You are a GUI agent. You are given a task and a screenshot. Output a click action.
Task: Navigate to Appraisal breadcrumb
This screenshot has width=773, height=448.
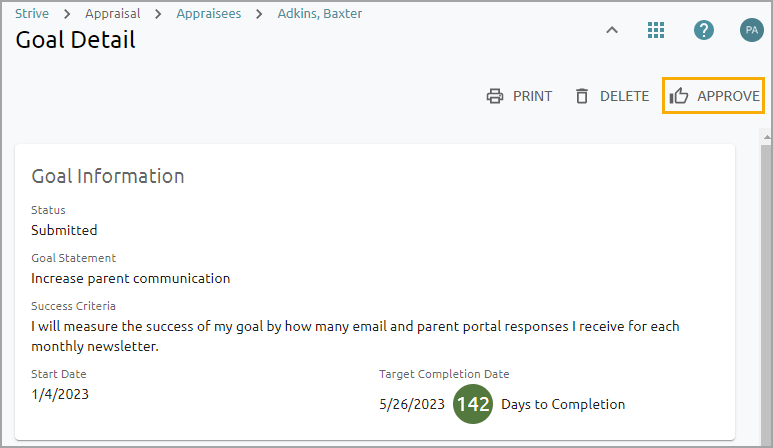(x=112, y=14)
